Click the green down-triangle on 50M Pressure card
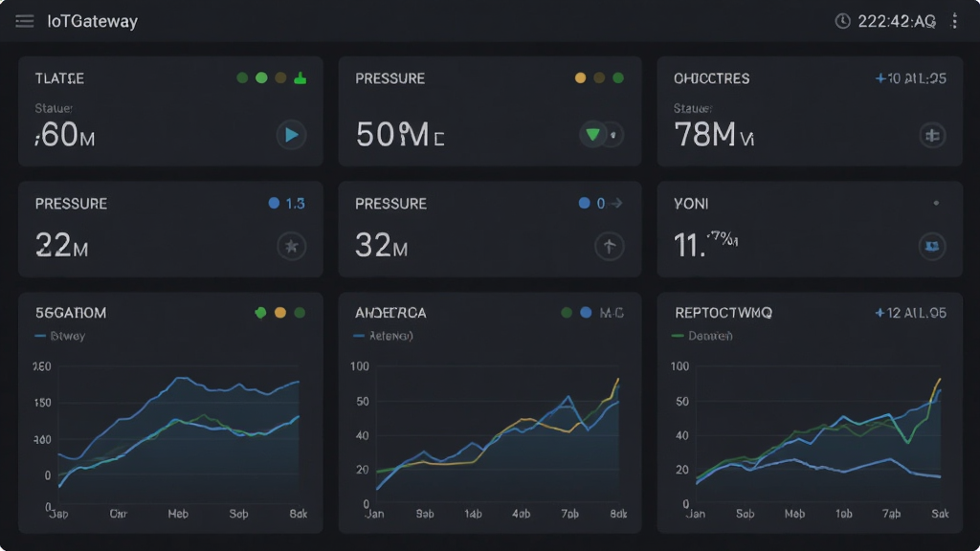 pos(592,134)
